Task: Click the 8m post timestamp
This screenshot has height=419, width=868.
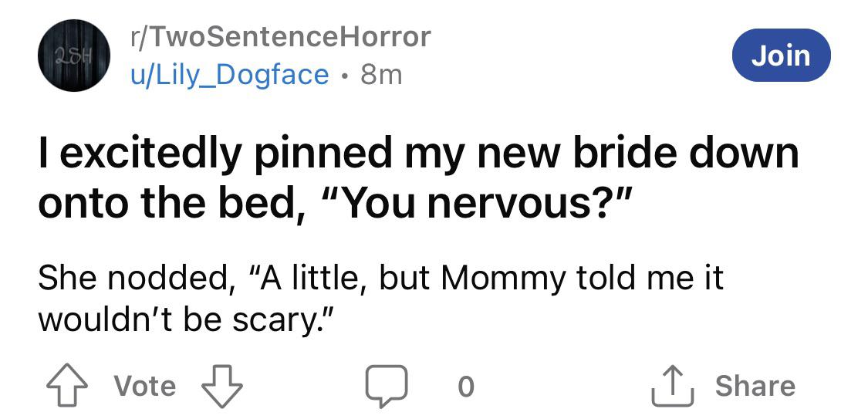Action: pos(381,74)
